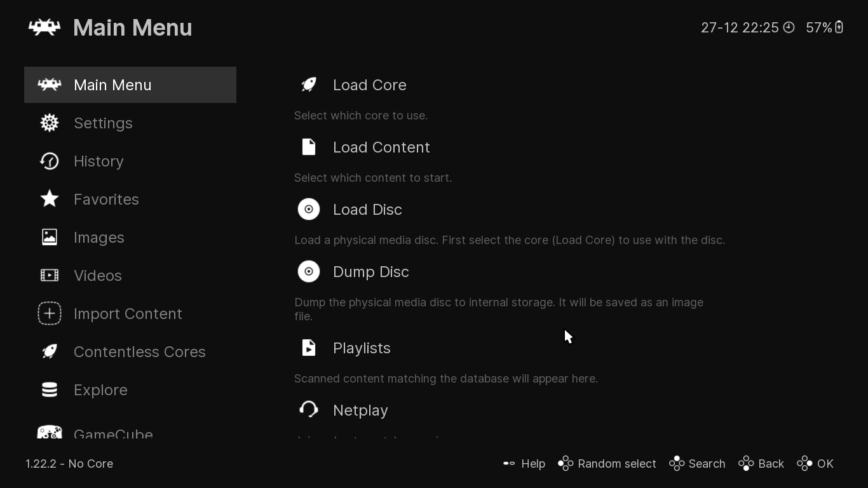Click the Favorites star icon

tap(50, 199)
